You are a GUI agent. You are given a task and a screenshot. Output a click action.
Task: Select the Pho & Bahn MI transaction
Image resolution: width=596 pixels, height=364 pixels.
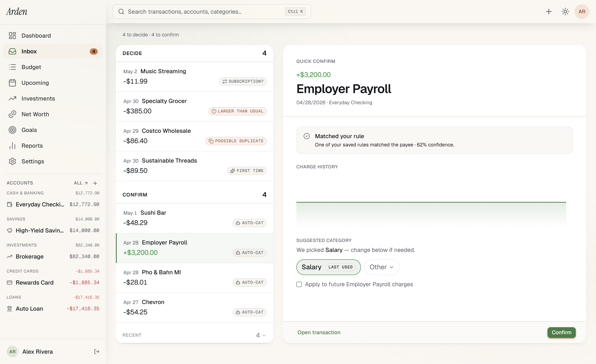click(x=195, y=278)
